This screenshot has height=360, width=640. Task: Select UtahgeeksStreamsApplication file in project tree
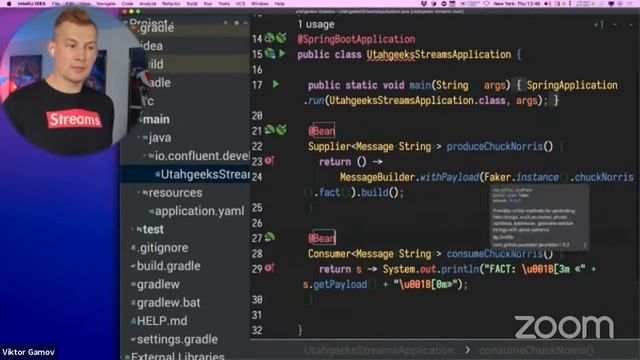pyautogui.click(x=205, y=174)
